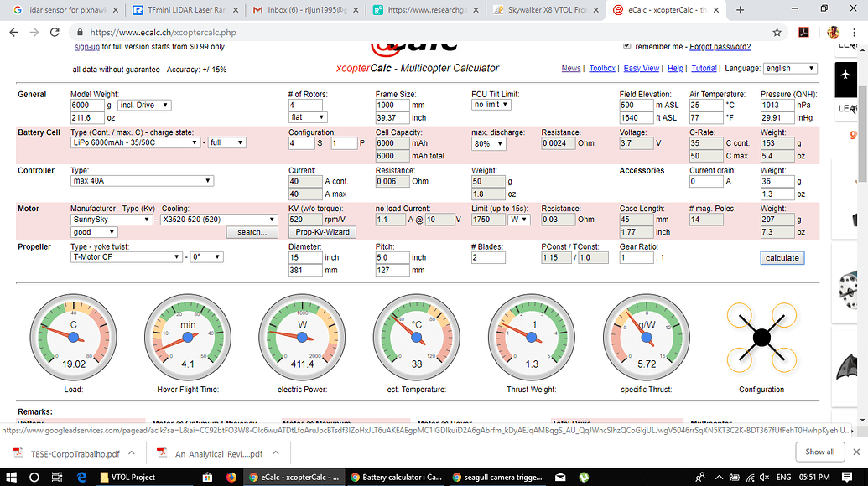Open Microsoft Edge from the taskbar

[82, 477]
